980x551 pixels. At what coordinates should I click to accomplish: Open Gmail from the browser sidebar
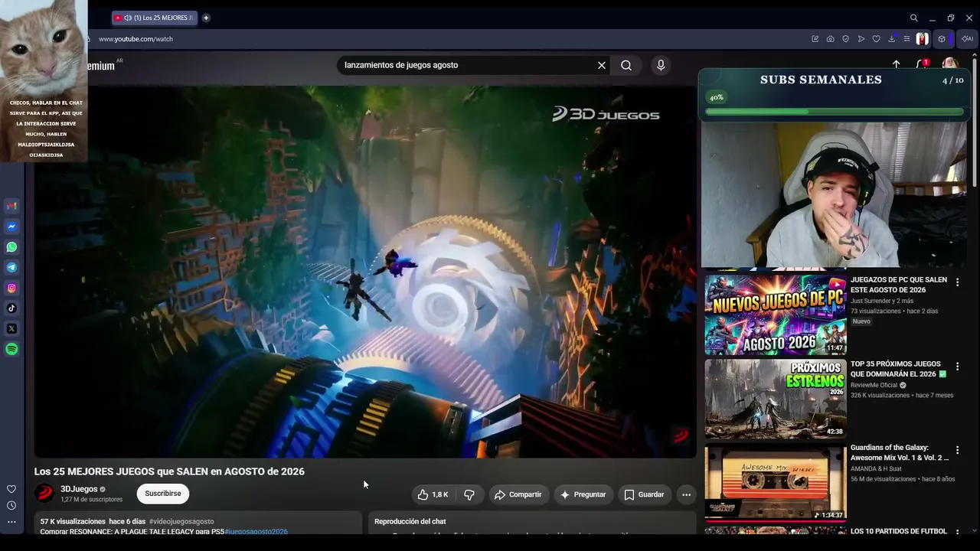point(11,206)
